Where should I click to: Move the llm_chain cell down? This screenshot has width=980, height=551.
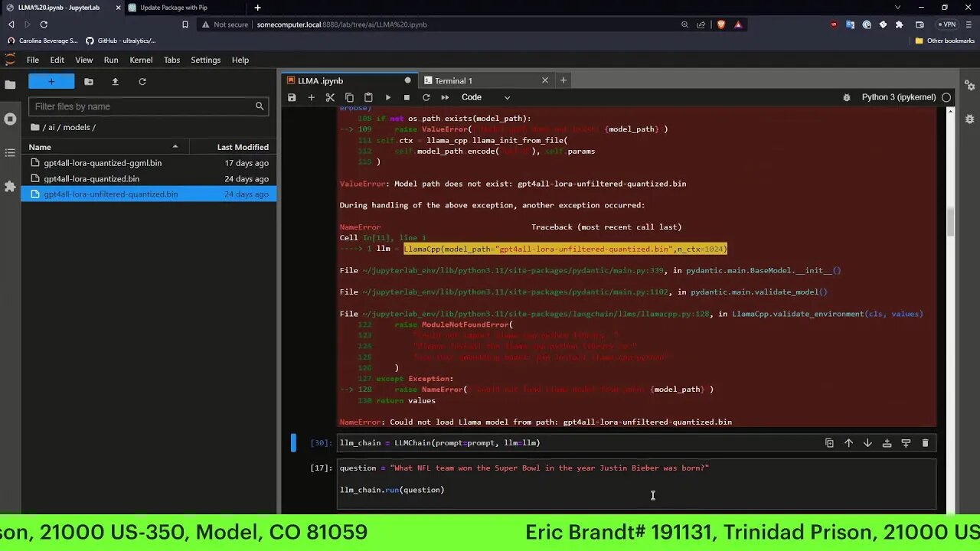coord(867,443)
